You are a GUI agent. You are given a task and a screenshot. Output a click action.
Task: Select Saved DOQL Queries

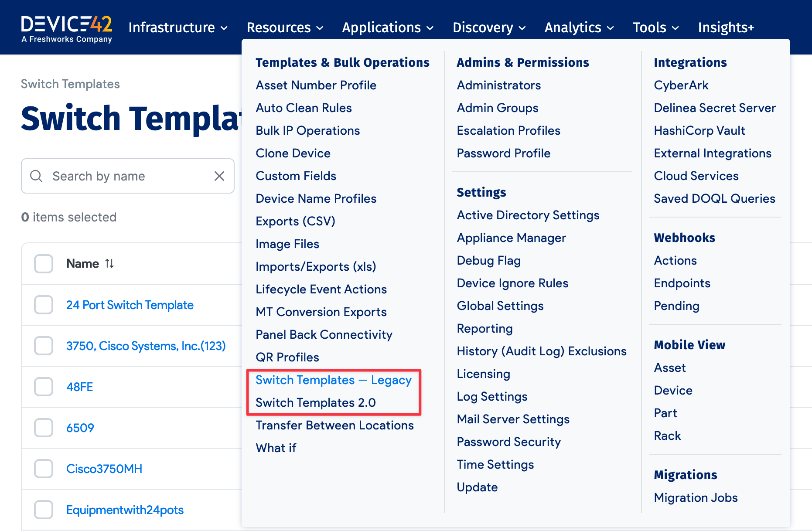714,198
